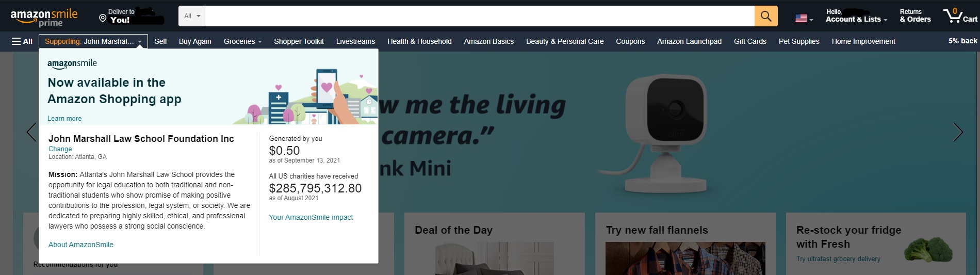Click John Marshall Law School Foundation heading
Image resolution: width=980 pixels, height=275 pixels.
tap(141, 139)
